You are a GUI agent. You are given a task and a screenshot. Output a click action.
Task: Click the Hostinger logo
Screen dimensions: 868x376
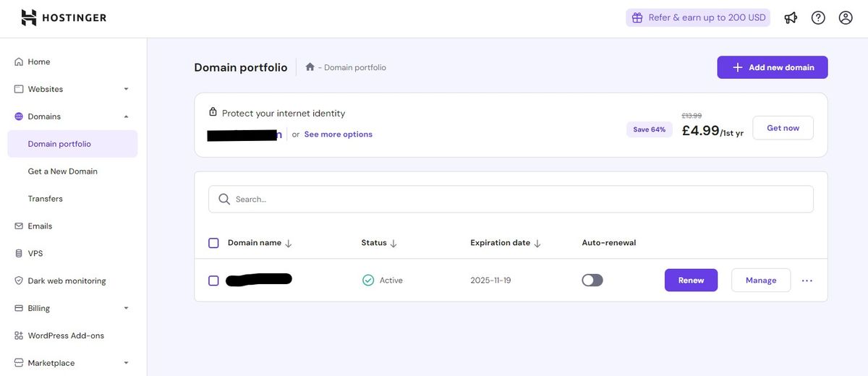click(64, 17)
